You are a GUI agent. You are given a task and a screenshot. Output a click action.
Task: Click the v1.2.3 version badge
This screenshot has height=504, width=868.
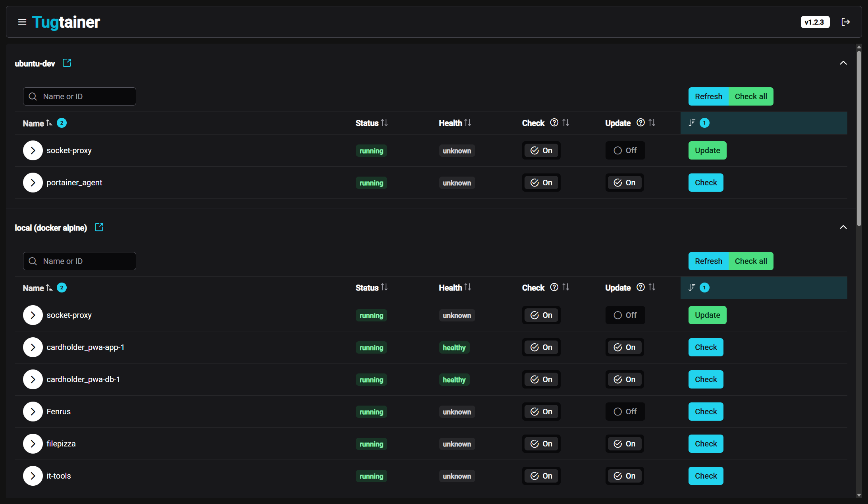(815, 22)
